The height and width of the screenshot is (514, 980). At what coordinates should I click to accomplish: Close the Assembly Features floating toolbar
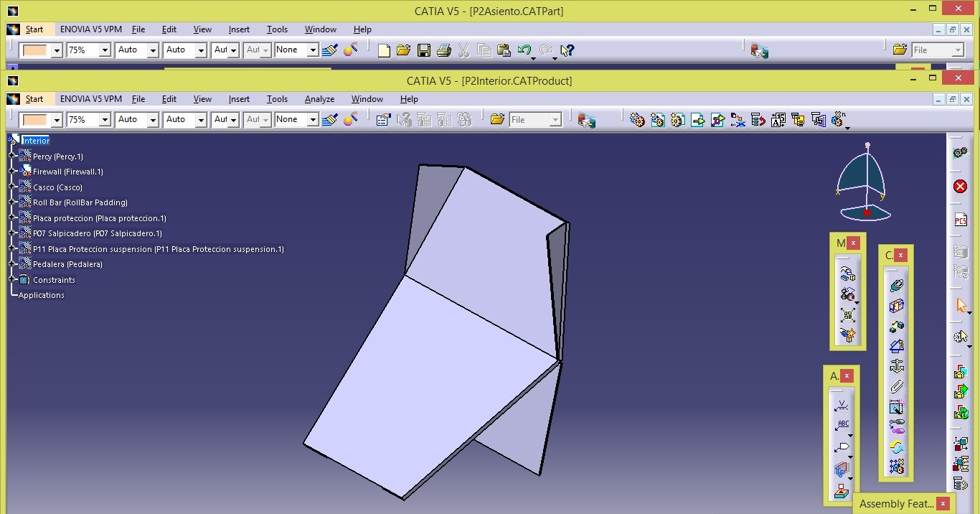pos(943,504)
